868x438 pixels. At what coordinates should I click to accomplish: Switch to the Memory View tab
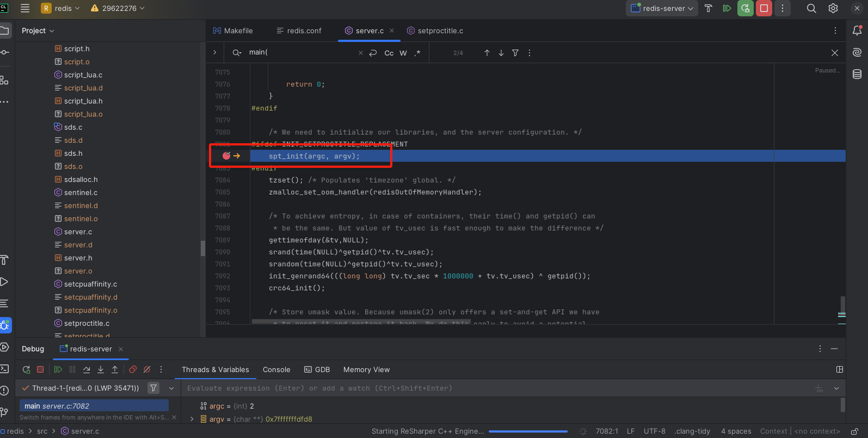(366, 369)
